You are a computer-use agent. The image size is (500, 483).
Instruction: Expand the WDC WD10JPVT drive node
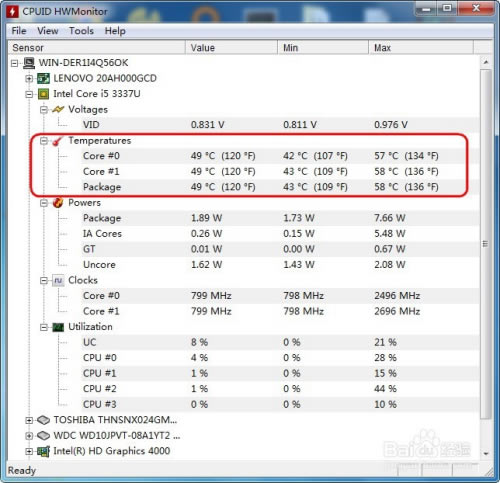click(29, 436)
